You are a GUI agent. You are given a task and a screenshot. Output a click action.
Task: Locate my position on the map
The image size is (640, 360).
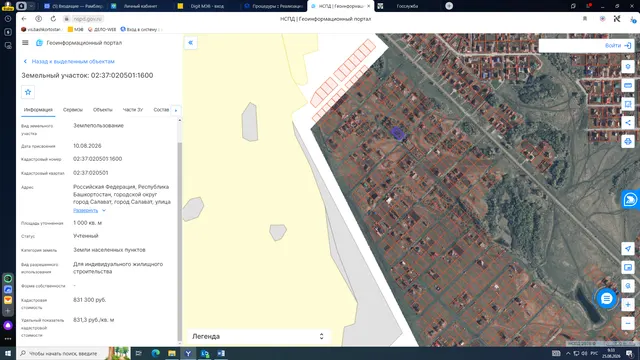628,249
